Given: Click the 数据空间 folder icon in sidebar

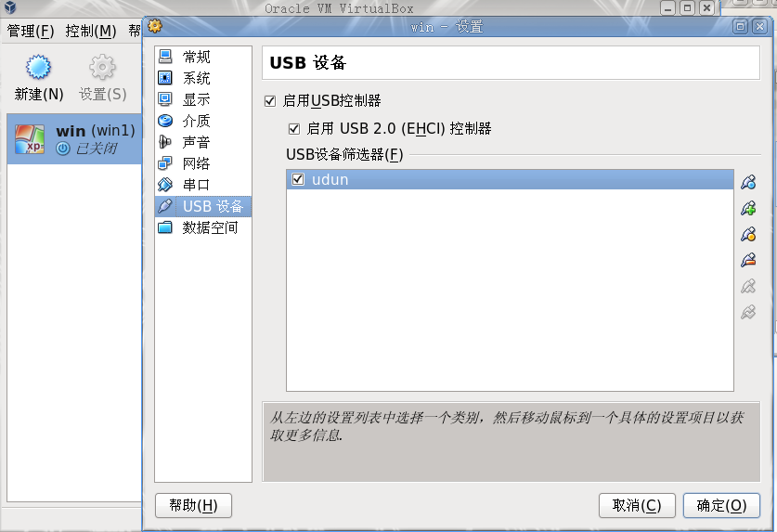Looking at the screenshot, I should tap(165, 227).
